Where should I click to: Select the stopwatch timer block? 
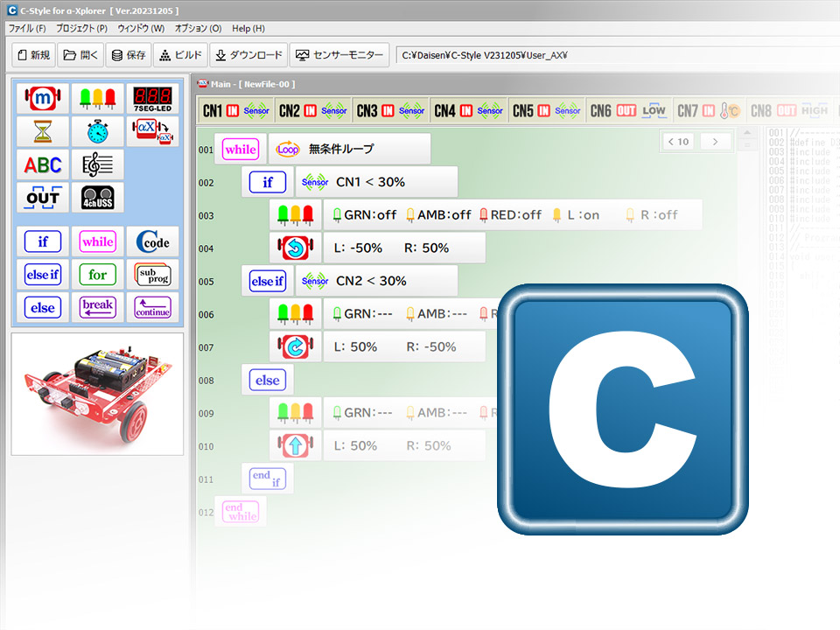98,131
